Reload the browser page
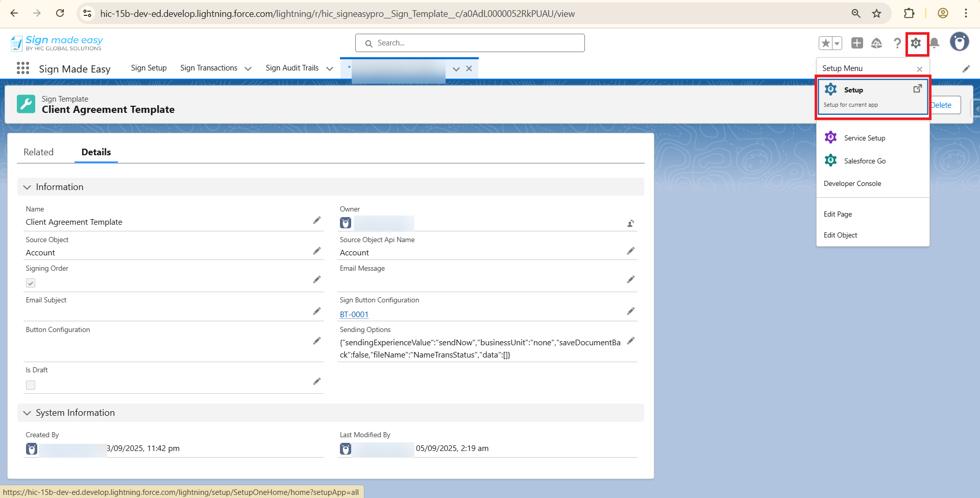This screenshot has height=498, width=980. [60, 13]
